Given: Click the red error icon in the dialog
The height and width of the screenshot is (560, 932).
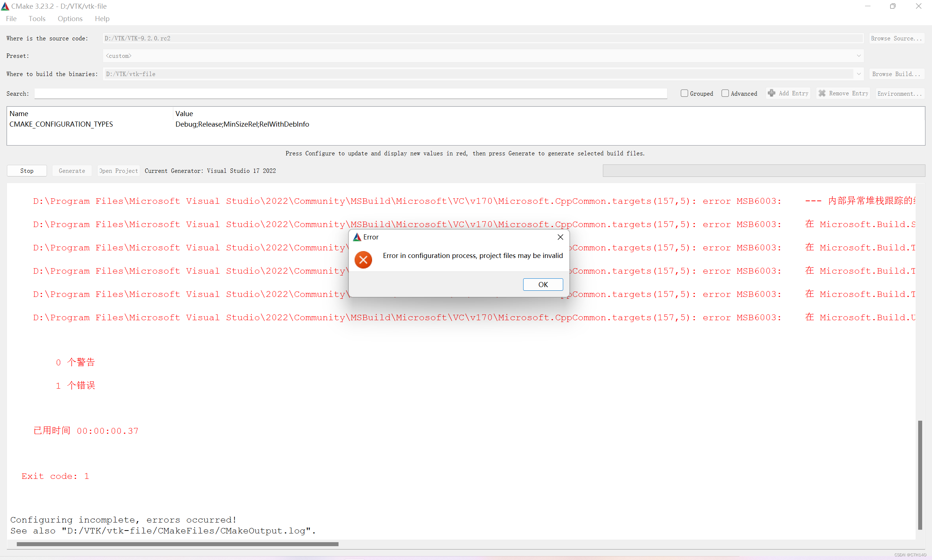Looking at the screenshot, I should pos(362,259).
